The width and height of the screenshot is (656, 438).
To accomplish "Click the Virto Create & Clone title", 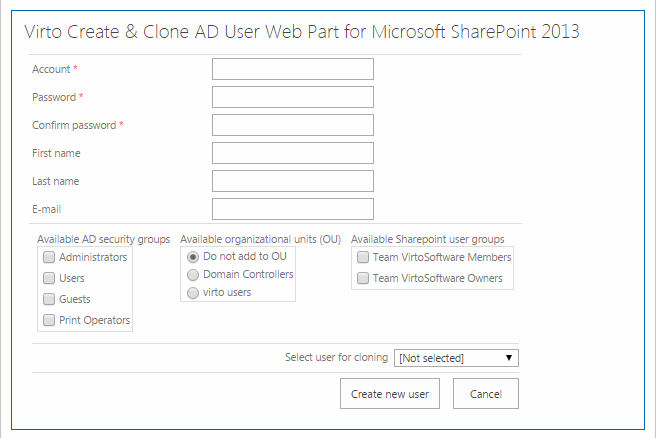I will (302, 32).
